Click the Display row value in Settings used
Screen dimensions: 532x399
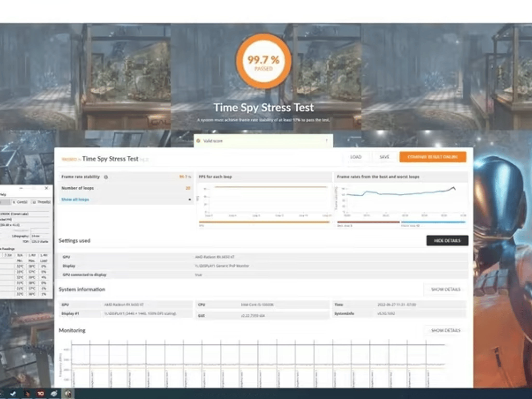[x=222, y=266]
